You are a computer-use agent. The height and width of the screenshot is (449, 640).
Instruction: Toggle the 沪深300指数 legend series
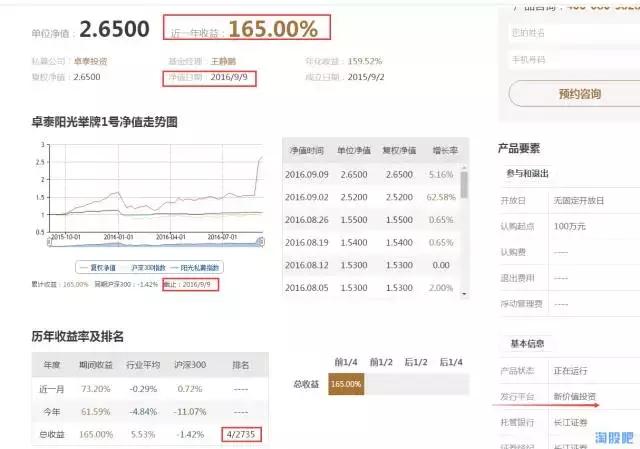click(x=144, y=268)
